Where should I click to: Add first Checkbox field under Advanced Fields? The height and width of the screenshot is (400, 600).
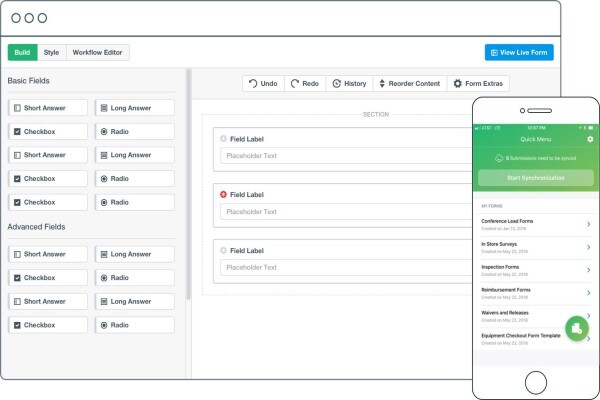[48, 278]
